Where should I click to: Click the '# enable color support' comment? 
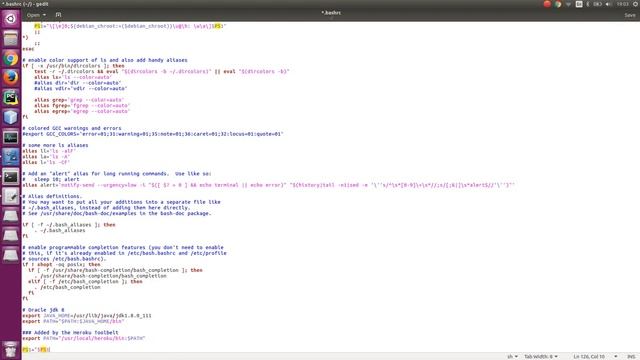[105, 60]
